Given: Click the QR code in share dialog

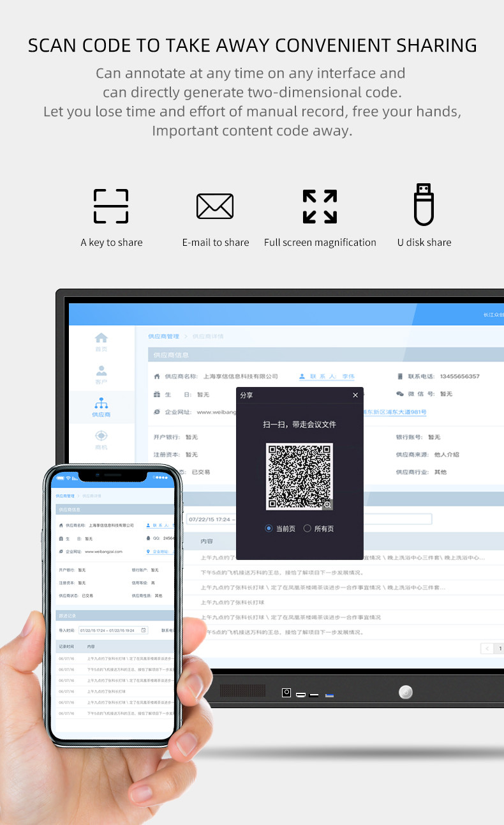Looking at the screenshot, I should click(299, 476).
